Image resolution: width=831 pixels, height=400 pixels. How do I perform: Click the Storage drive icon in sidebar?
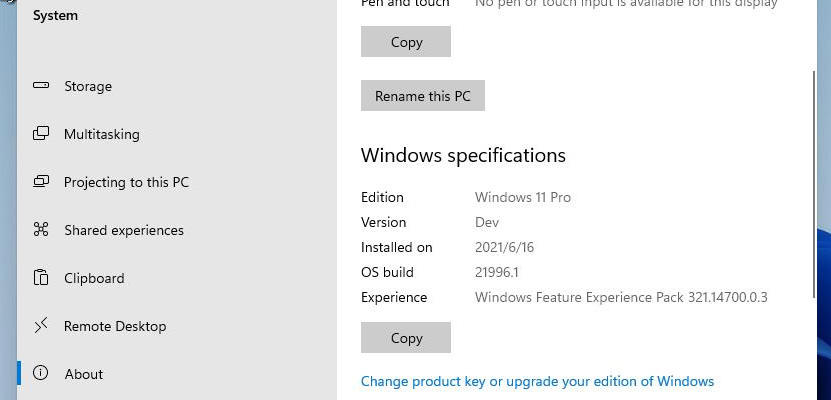(x=41, y=85)
